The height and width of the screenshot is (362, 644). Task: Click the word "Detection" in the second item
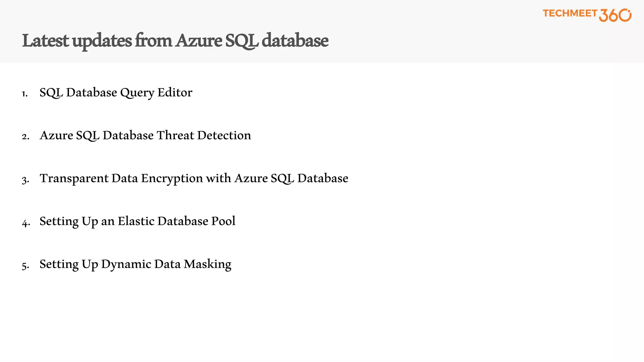coord(224,135)
